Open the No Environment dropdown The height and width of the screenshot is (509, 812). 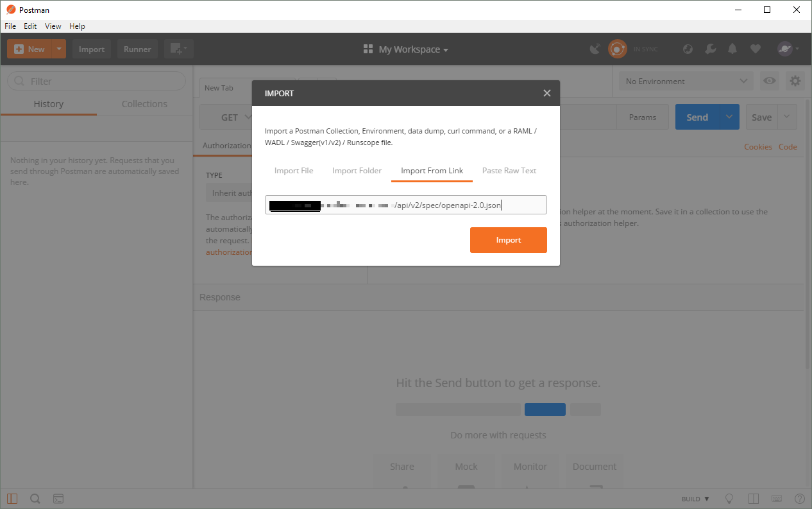pyautogui.click(x=686, y=82)
